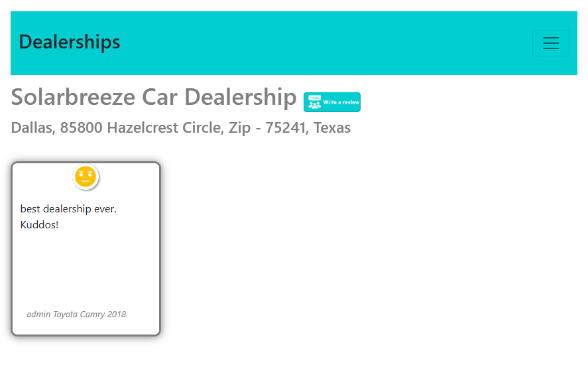Click the people group icon in review button
Screen dimensions: 588x371
(314, 104)
